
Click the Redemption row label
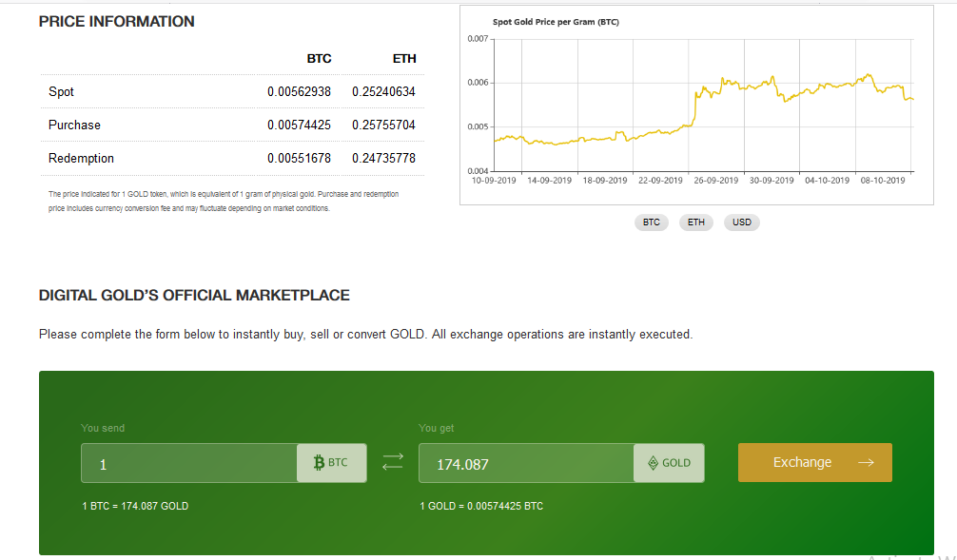(x=81, y=159)
